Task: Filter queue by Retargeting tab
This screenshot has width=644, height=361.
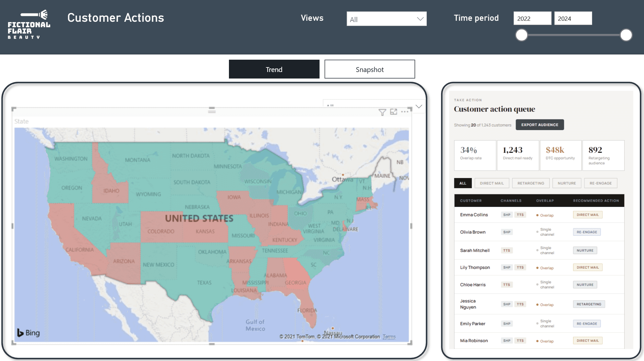Action: click(x=531, y=183)
